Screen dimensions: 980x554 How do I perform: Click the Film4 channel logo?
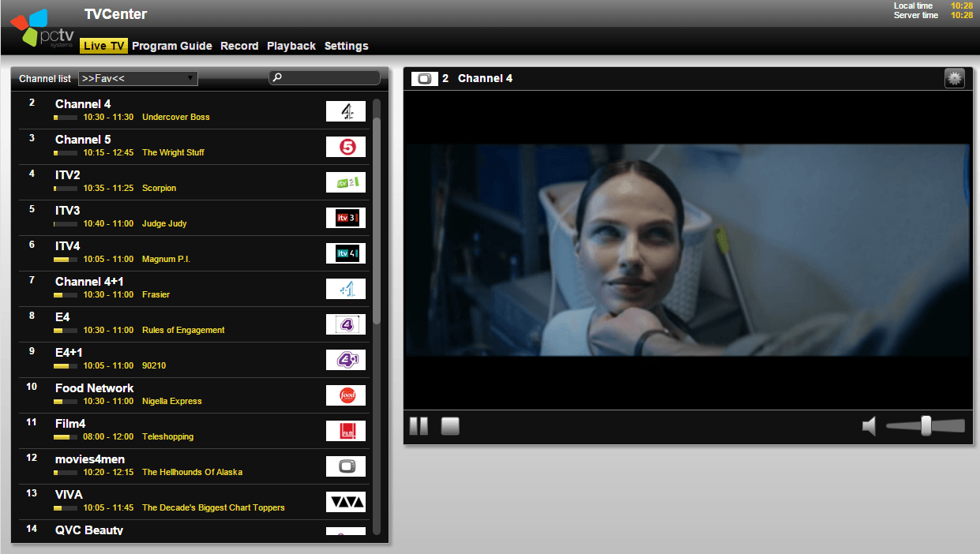coord(346,431)
